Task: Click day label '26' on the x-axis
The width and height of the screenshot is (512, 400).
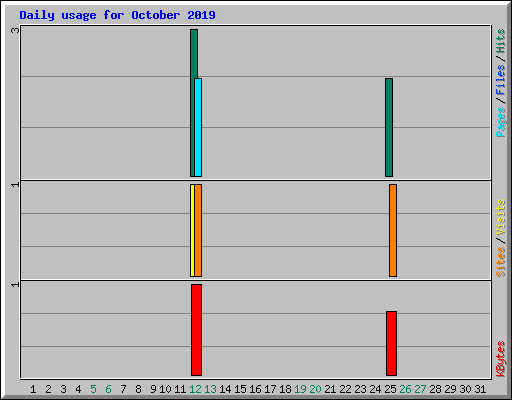Action: pyautogui.click(x=405, y=389)
